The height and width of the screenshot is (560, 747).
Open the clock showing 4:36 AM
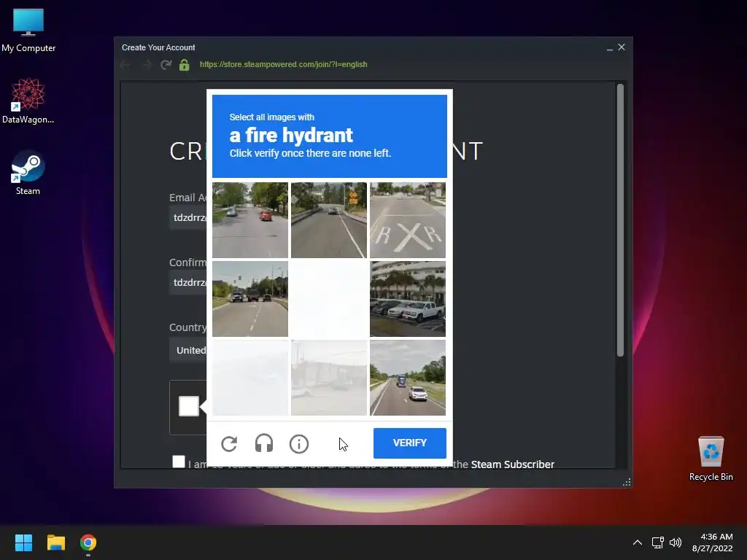(713, 542)
